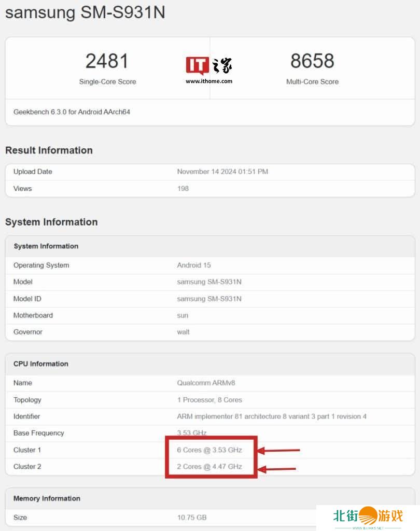Click the red IT logo watermark

pyautogui.click(x=198, y=66)
